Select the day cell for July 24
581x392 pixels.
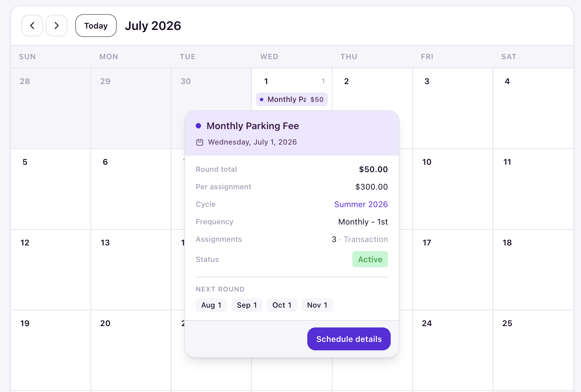coord(453,350)
